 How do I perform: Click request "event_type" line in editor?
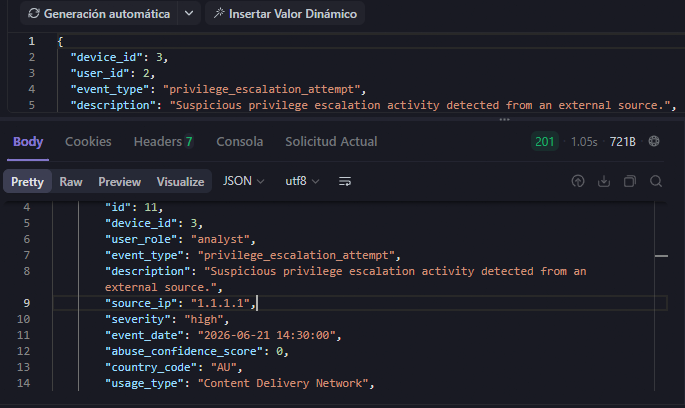tap(218, 89)
